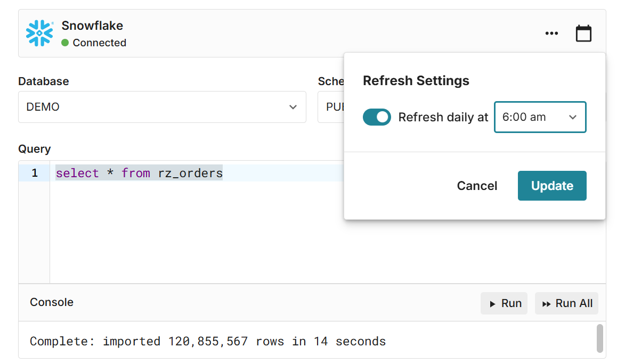Click the console output scrollbar
Screen dimensions: 625x364
click(x=599, y=338)
